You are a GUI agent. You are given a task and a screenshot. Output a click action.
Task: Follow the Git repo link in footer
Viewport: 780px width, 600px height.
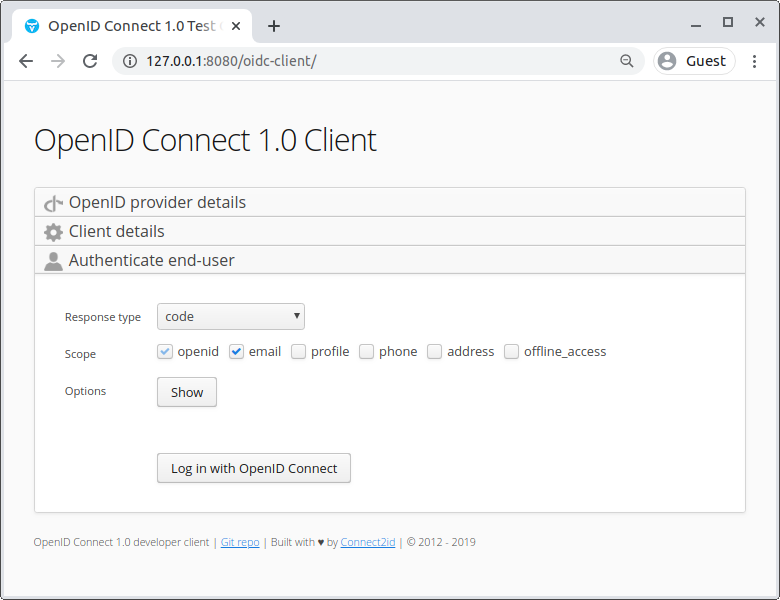coord(240,543)
